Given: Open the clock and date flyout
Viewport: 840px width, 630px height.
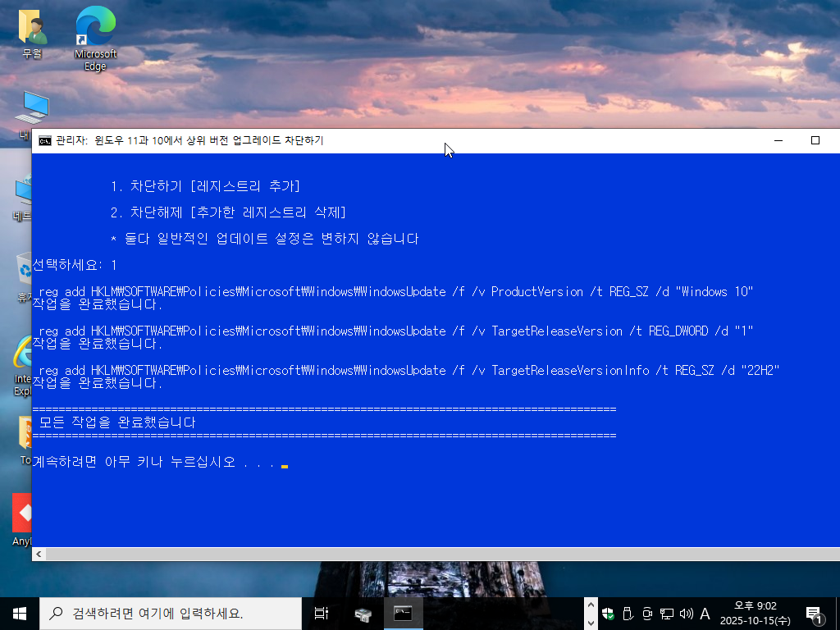Looking at the screenshot, I should click(x=755, y=614).
